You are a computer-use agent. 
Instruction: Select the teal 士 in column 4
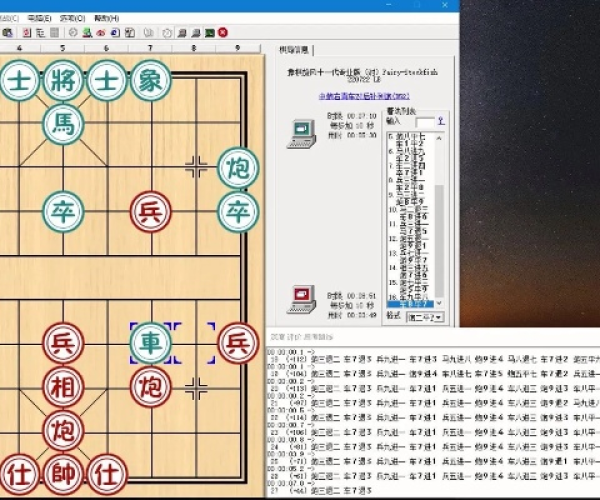click(x=19, y=80)
